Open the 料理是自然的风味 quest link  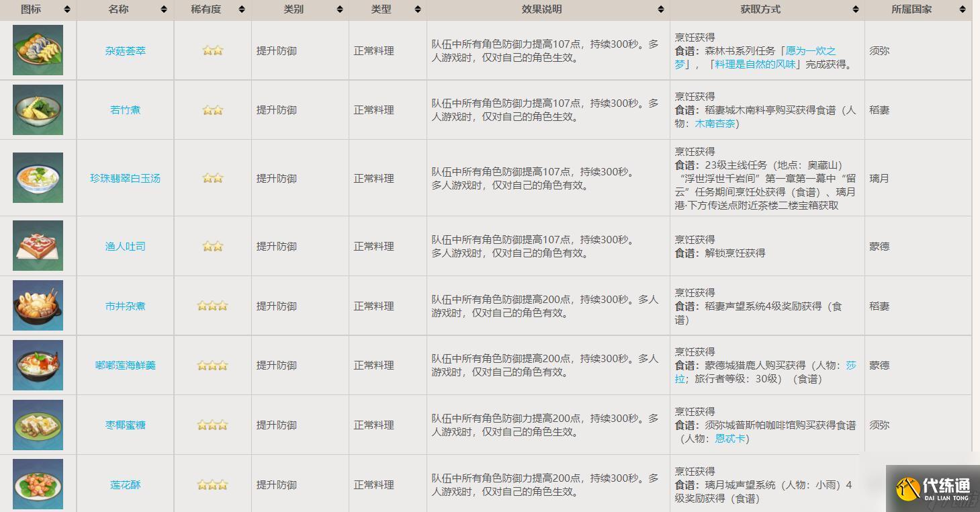tap(755, 65)
